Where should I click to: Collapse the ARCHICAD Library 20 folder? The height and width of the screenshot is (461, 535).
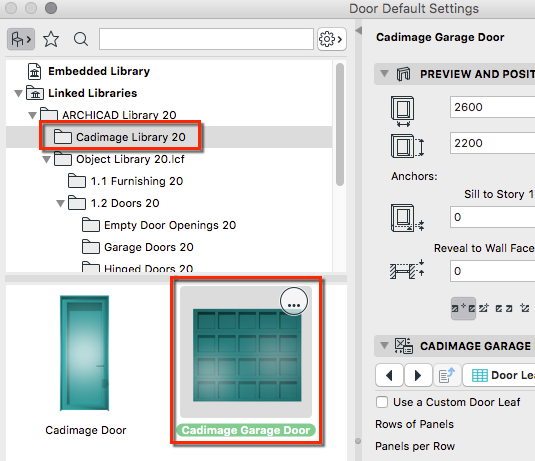[x=32, y=115]
